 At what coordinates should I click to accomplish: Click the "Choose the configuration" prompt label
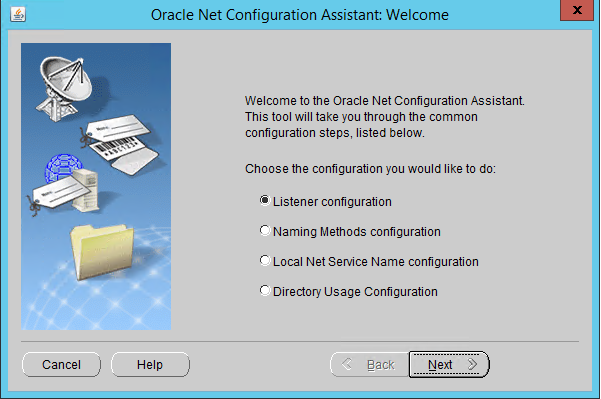click(370, 169)
